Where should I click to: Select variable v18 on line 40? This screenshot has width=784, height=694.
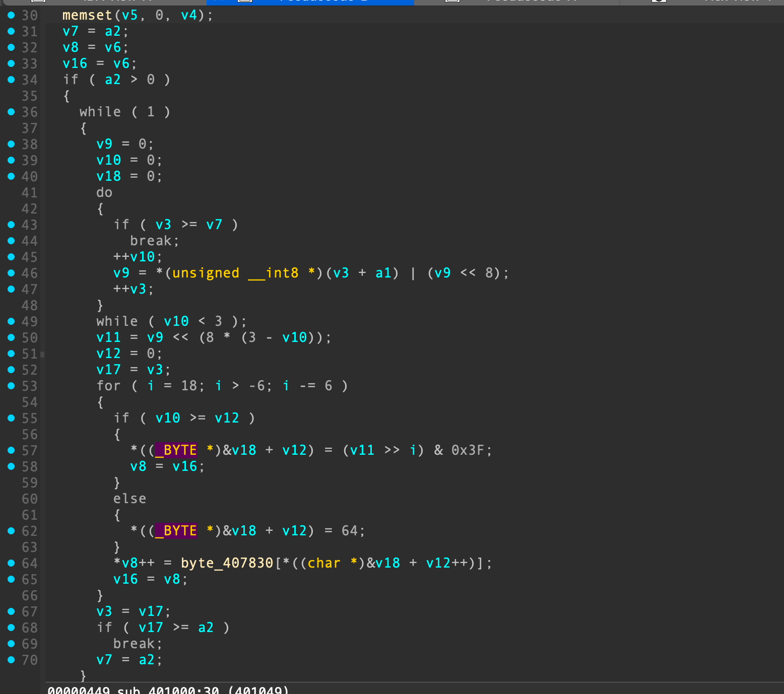click(x=108, y=176)
